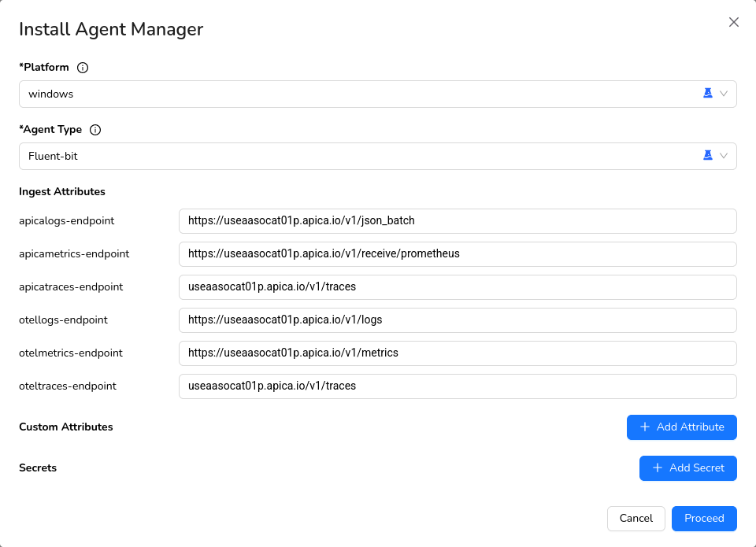
Task: Click the otelmetrics-endpoint URL field
Action: 457,353
